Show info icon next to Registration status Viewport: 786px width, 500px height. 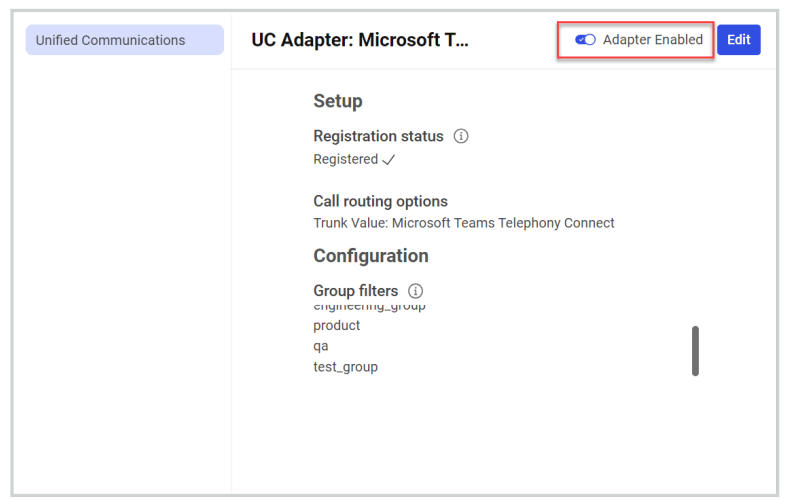(461, 136)
